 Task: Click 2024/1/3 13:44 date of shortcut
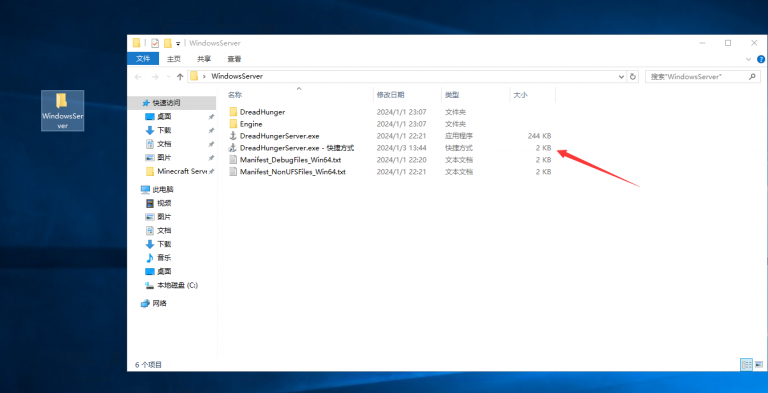(x=401, y=147)
